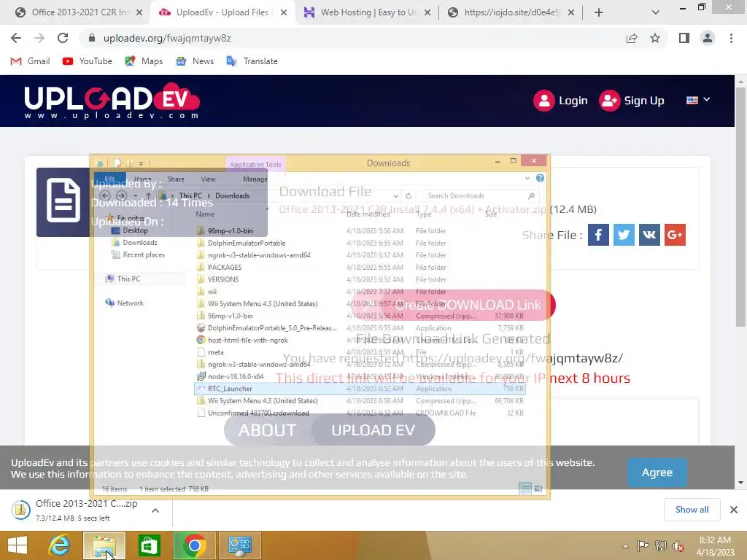Image resolution: width=747 pixels, height=560 pixels.
Task: Open the Translate bookmark
Action: [252, 61]
